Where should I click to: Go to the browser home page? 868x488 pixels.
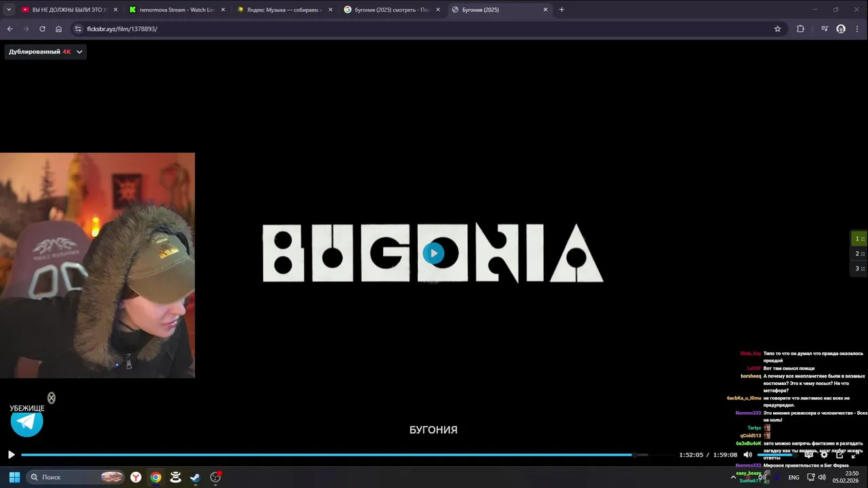click(x=58, y=29)
